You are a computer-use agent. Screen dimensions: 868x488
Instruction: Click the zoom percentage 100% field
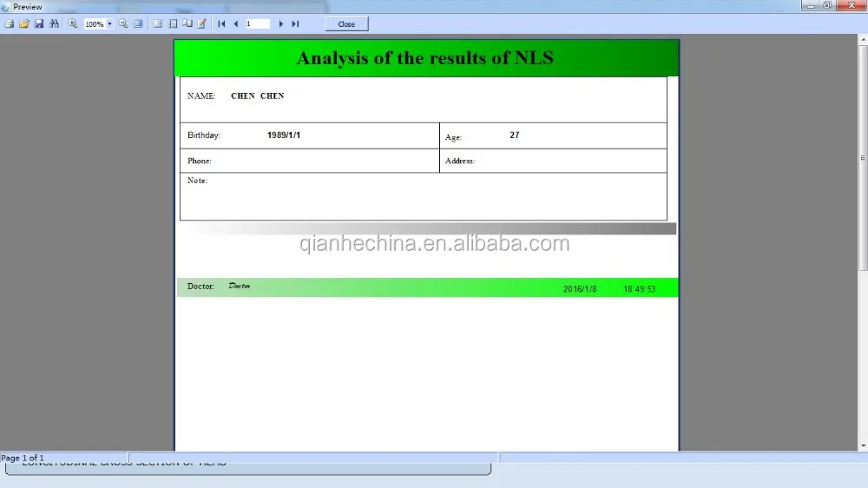coord(95,23)
